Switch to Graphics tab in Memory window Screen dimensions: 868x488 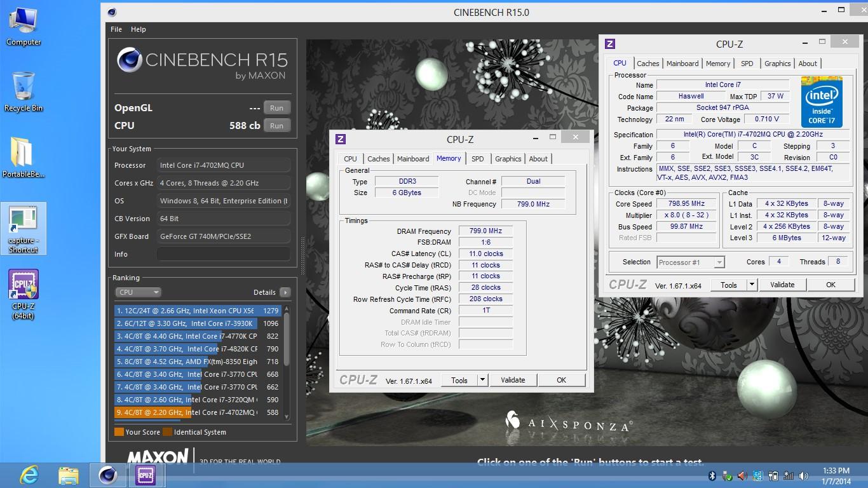[x=508, y=159]
